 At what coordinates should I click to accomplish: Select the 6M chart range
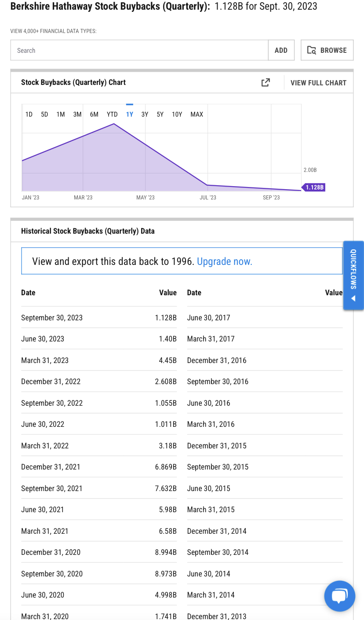(x=94, y=114)
